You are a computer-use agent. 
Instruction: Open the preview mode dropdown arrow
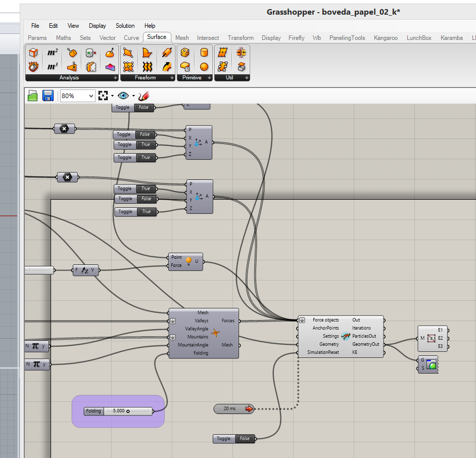(x=133, y=96)
